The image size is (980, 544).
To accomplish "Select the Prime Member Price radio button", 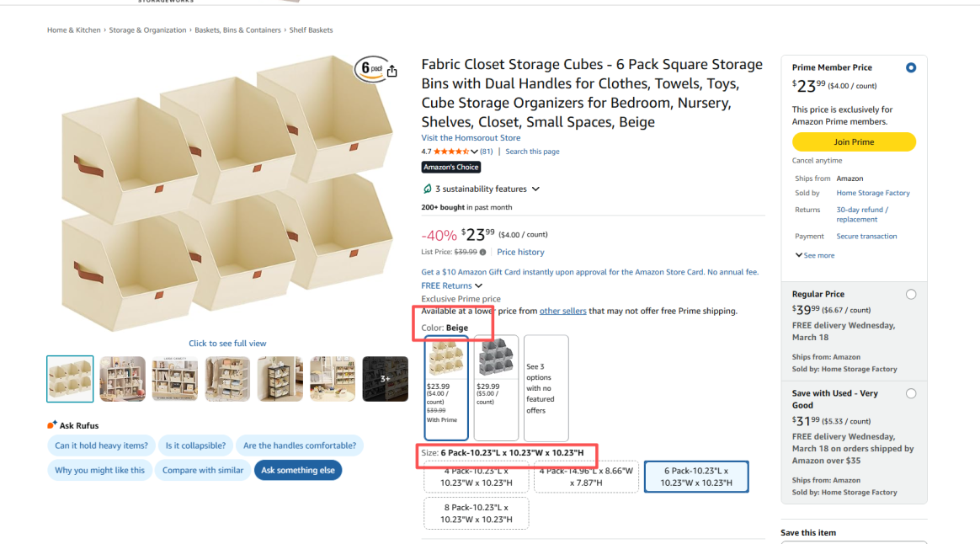I will coord(910,67).
